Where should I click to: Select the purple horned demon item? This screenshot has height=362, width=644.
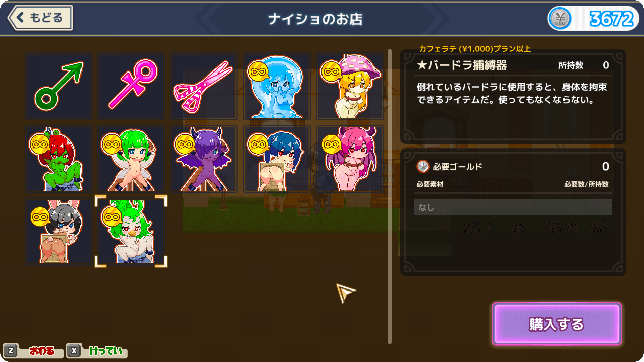point(204,159)
